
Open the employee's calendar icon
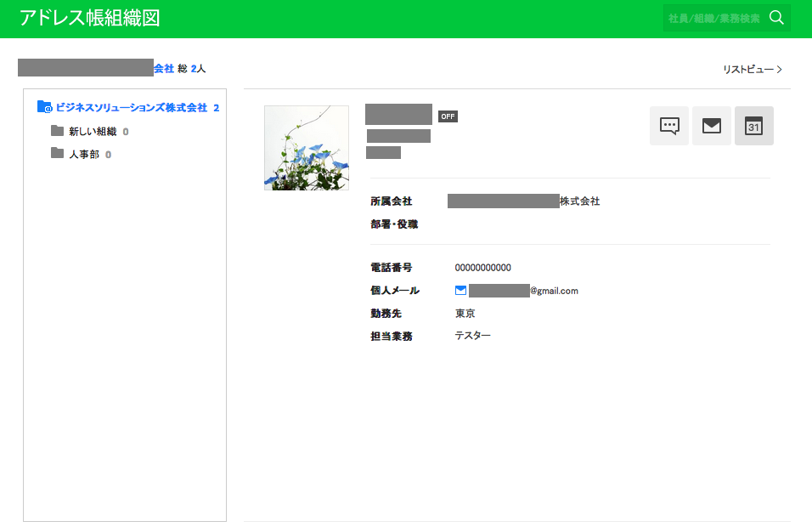click(753, 126)
